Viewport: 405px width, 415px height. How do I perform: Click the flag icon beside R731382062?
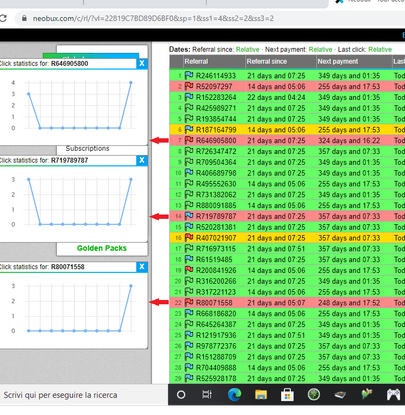(189, 194)
